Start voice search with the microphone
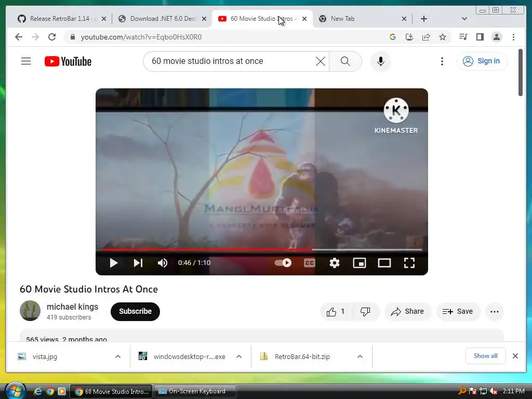 [381, 61]
